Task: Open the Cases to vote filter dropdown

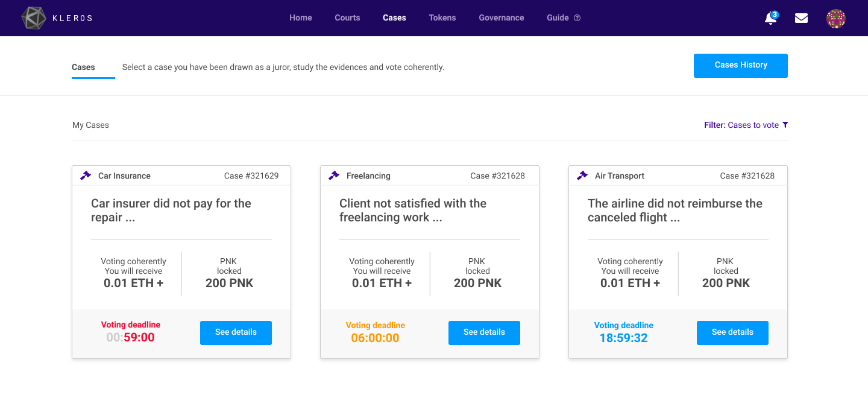Action: (x=746, y=125)
